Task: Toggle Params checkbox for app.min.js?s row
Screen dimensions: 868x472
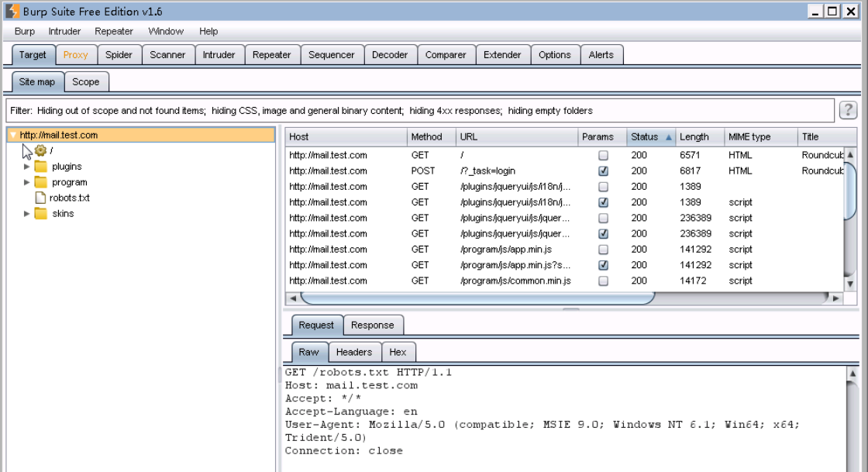Action: coord(604,265)
